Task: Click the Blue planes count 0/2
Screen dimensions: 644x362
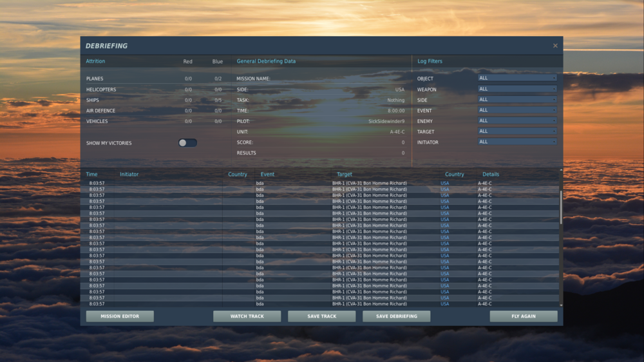Action: 218,79
